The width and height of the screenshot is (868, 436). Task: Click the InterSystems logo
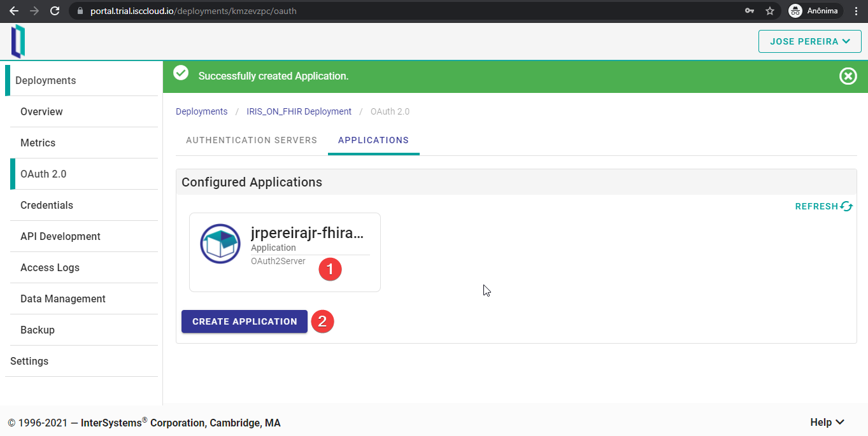pos(18,41)
